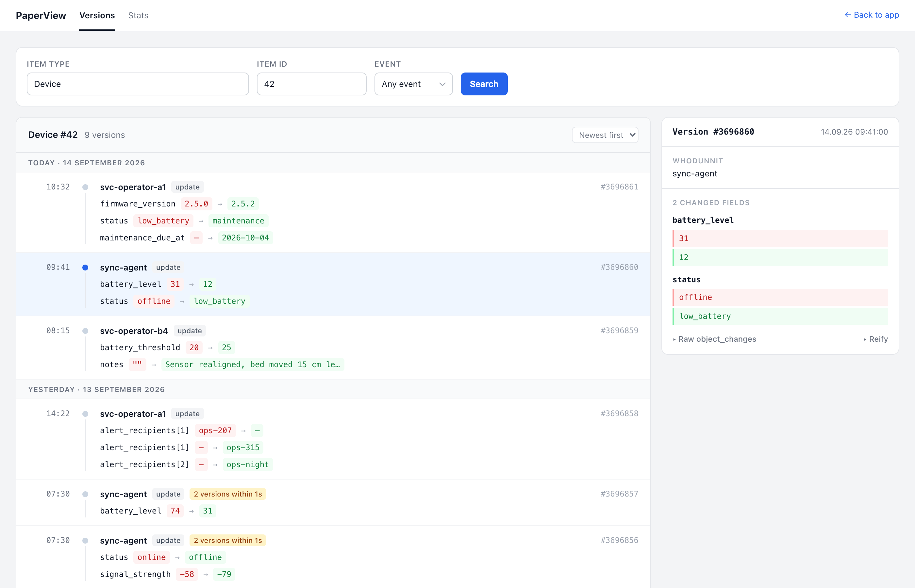Select timeline dot for version #3696857
This screenshot has height=588, width=915.
[86, 495]
